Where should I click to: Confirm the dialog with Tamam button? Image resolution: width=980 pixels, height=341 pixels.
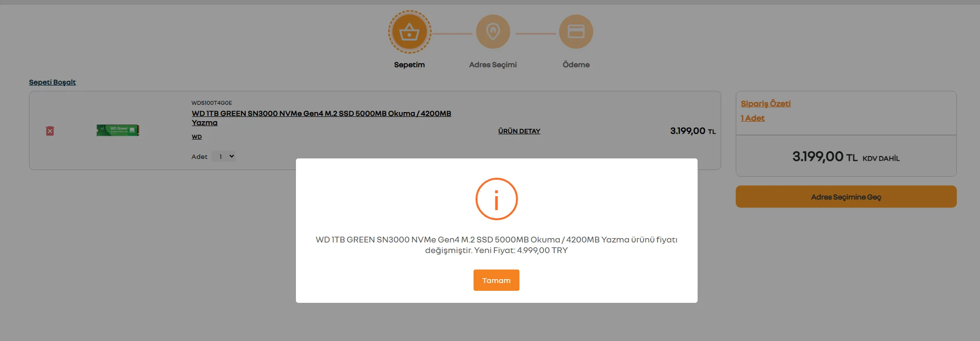[x=496, y=280]
